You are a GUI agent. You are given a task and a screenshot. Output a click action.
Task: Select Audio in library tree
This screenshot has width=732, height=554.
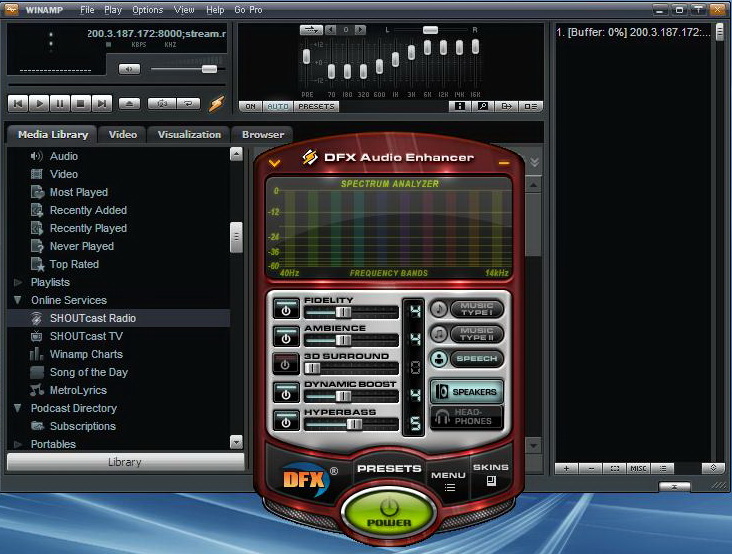[63, 156]
